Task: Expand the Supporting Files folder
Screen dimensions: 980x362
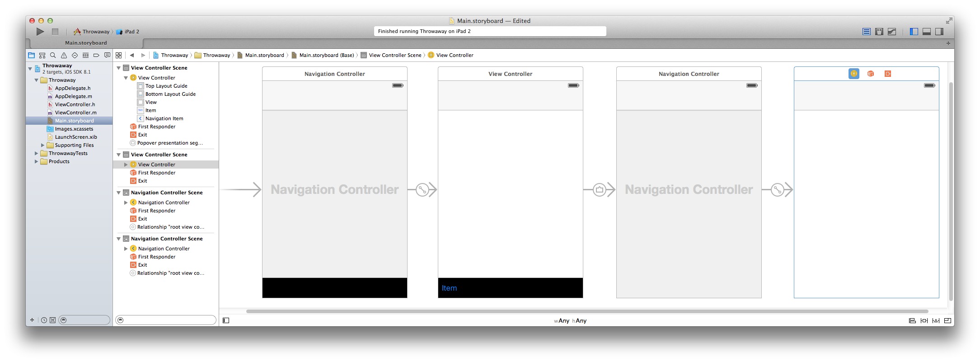Action: coord(43,145)
